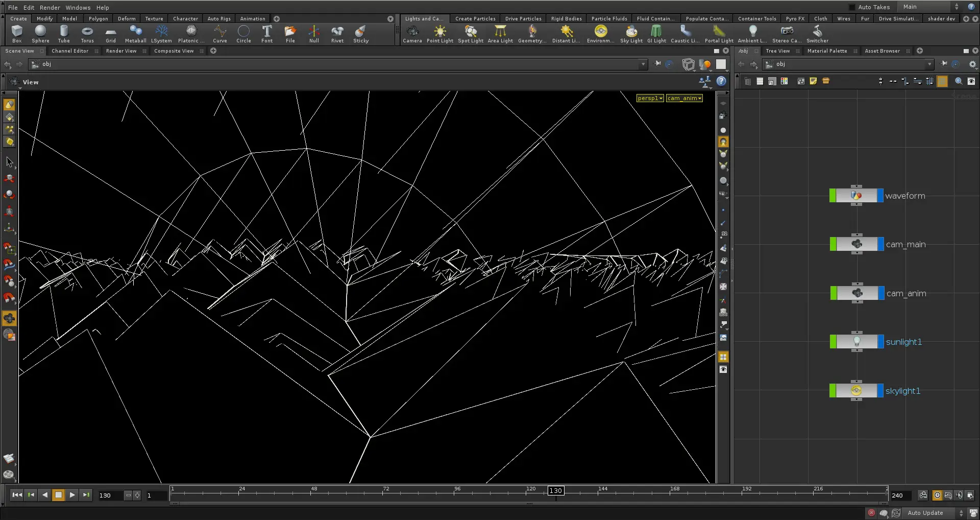Switch to the Render View tab

coord(121,51)
